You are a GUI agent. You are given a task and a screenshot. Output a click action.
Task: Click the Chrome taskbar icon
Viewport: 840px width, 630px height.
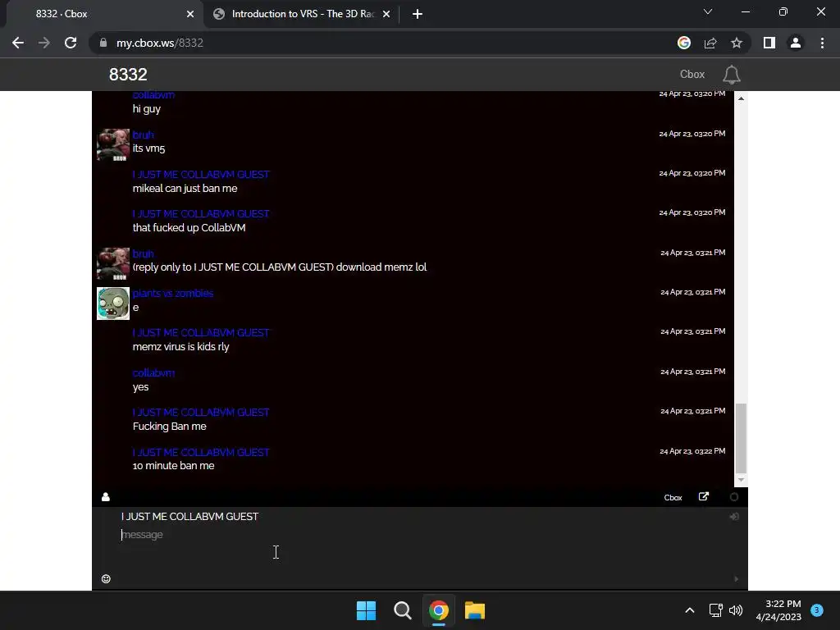point(438,610)
